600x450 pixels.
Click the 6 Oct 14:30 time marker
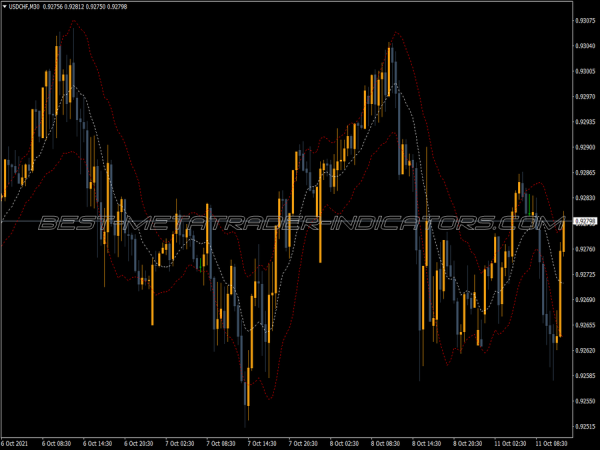(x=100, y=442)
